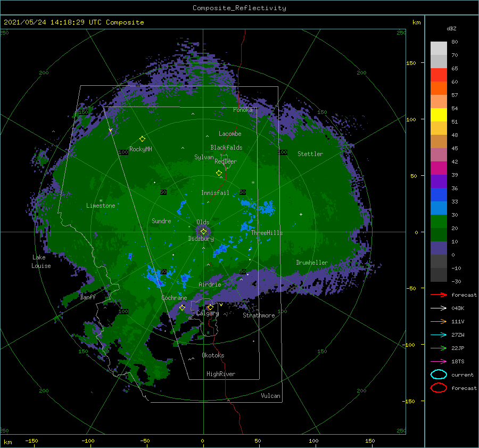Click the magenta swatch between 42 and 39 dBZ
479x448 pixels.
(439, 168)
